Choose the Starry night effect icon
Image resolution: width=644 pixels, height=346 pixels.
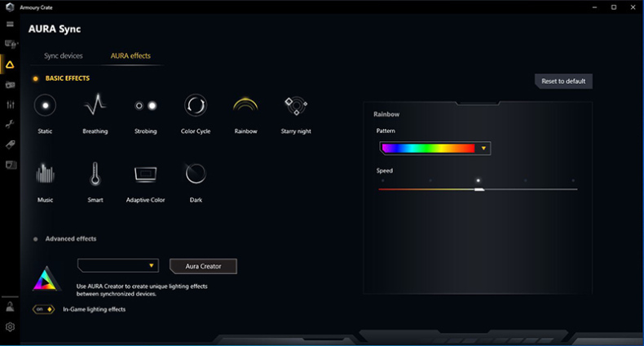[296, 105]
